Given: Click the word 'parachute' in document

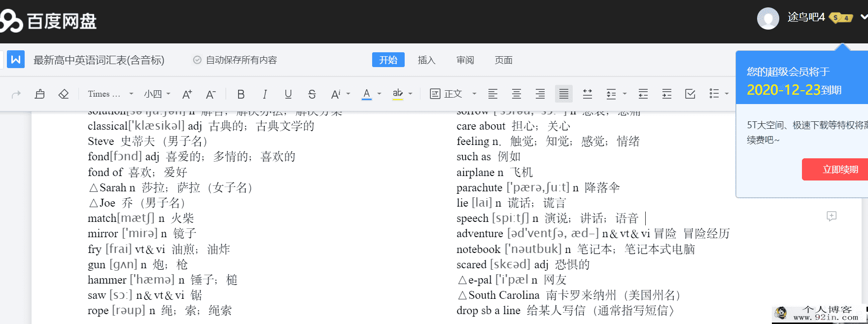Looking at the screenshot, I should coord(479,188).
